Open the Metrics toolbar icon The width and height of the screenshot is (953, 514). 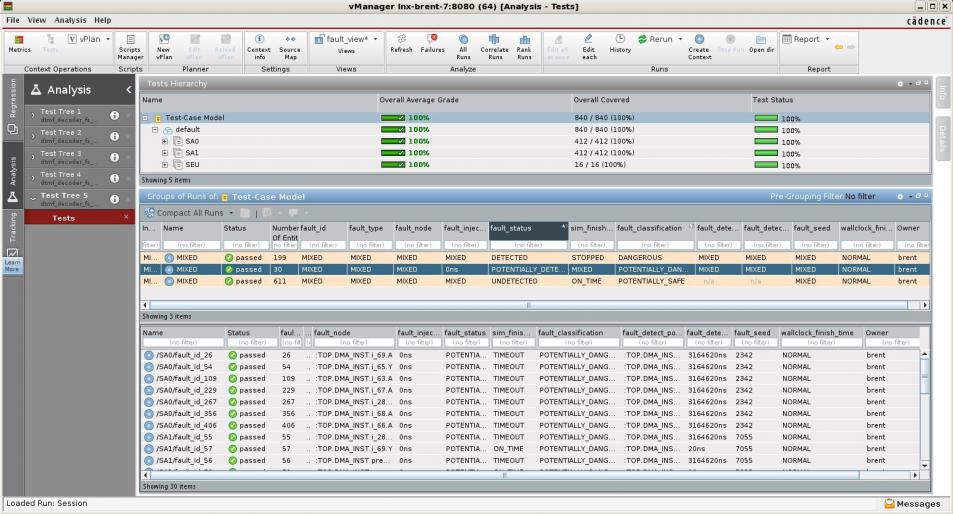19,44
